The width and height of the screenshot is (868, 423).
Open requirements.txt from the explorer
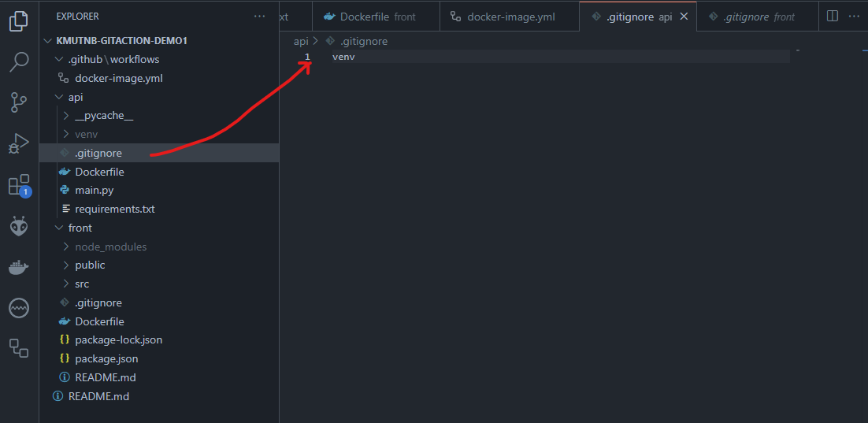[114, 209]
